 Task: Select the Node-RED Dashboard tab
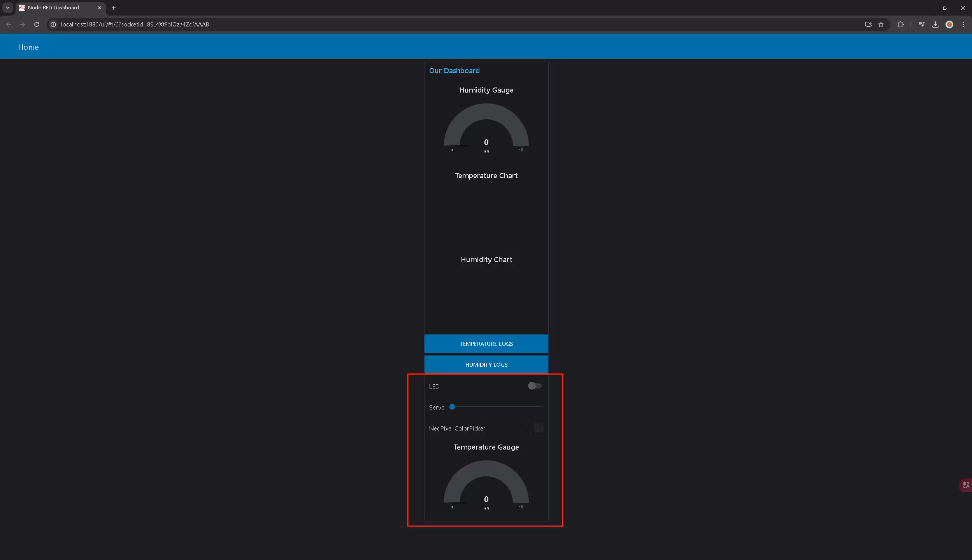(x=53, y=8)
